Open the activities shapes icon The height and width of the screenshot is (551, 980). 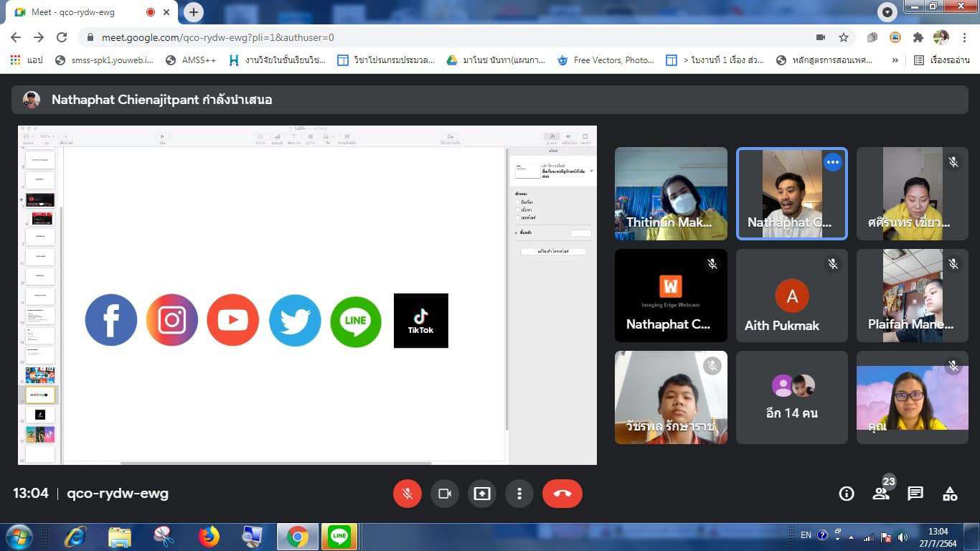[x=950, y=494]
